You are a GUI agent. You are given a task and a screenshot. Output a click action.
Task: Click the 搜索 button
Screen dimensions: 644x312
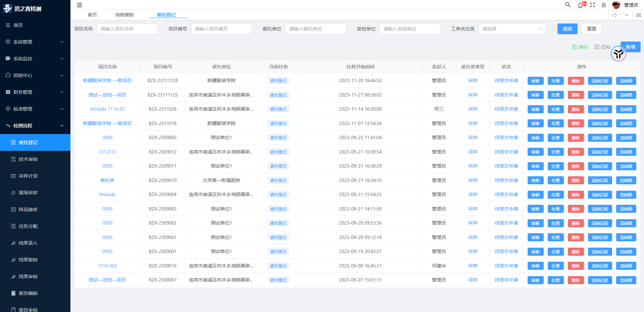tap(568, 29)
